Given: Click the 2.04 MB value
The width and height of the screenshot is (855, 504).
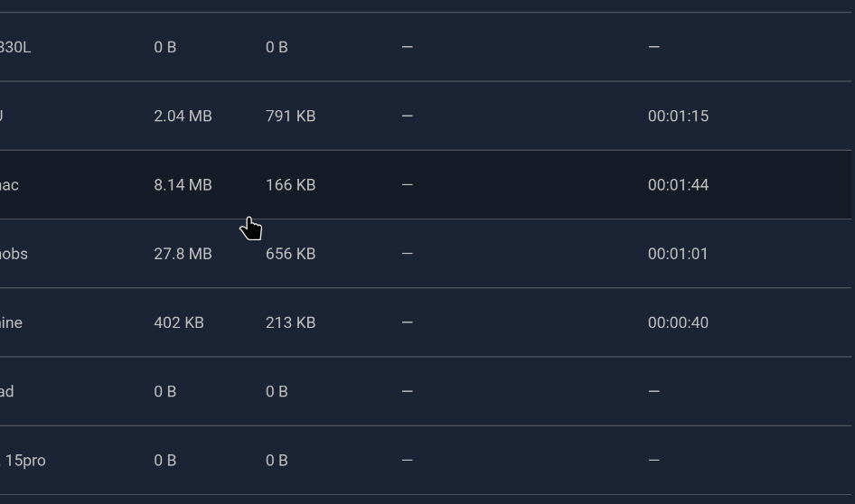Looking at the screenshot, I should point(183,116).
